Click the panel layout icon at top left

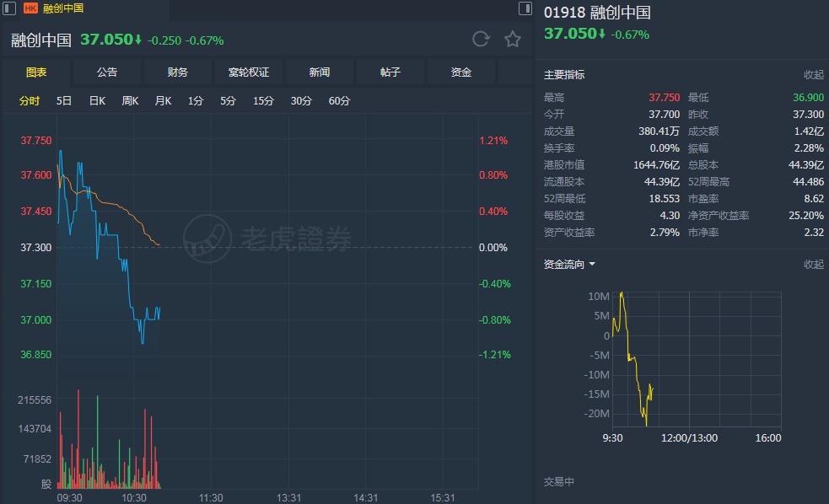point(8,8)
